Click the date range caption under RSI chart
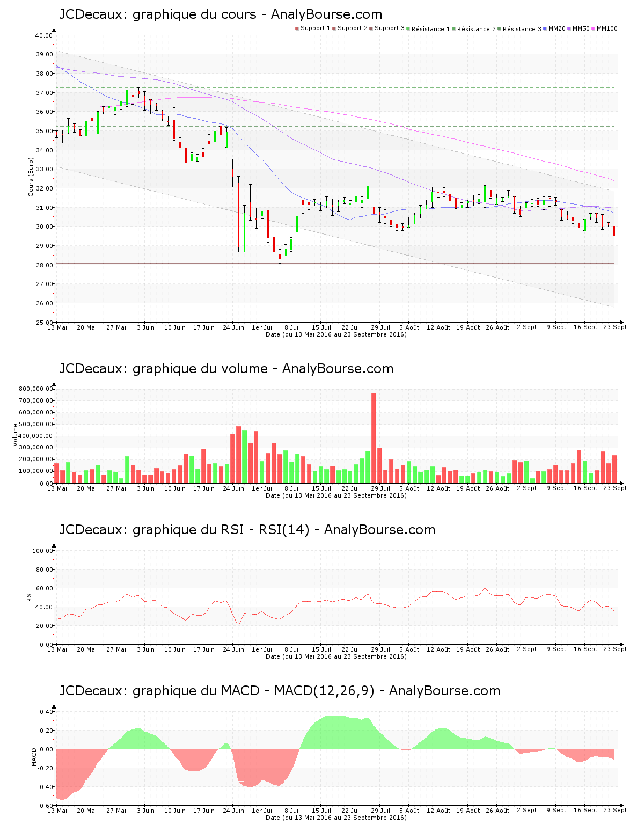This screenshot has width=644, height=832. click(336, 656)
